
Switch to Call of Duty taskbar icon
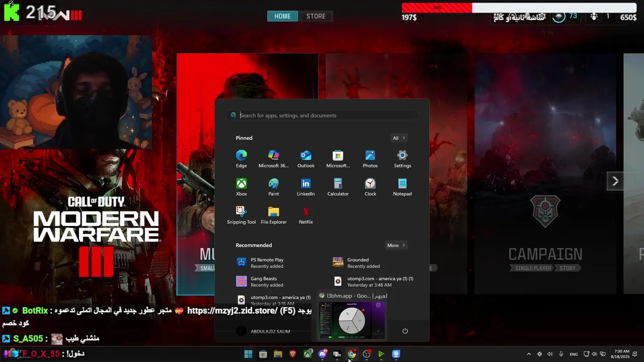click(337, 354)
